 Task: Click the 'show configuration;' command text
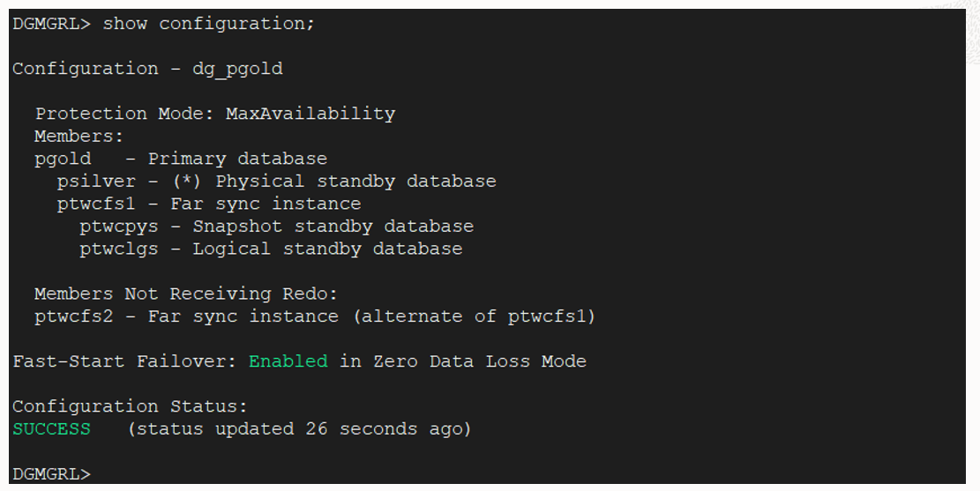coord(209,25)
